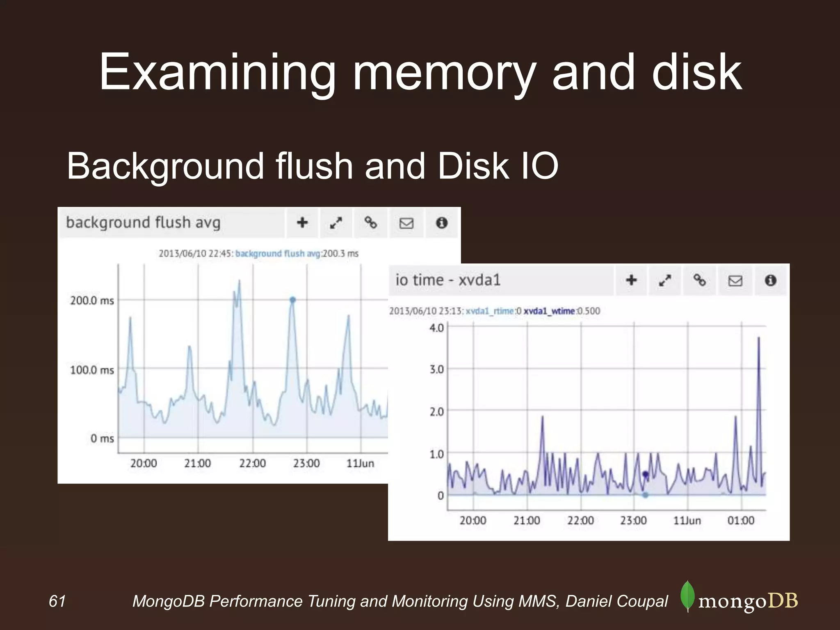
Task: Expand the io time xvda1 chart fullscreen
Action: [665, 280]
